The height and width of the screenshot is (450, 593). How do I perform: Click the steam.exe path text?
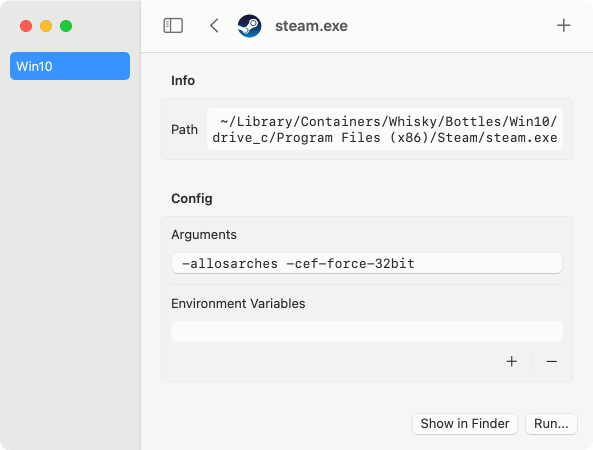click(385, 129)
